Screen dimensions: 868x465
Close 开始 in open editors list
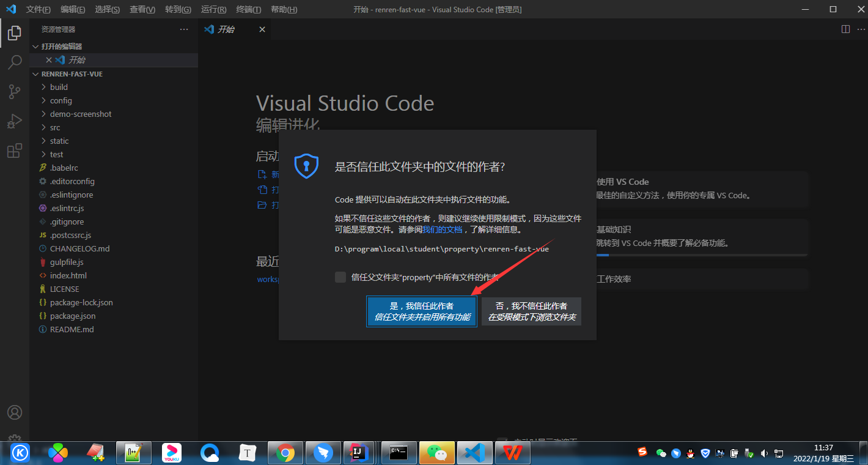[x=49, y=60]
